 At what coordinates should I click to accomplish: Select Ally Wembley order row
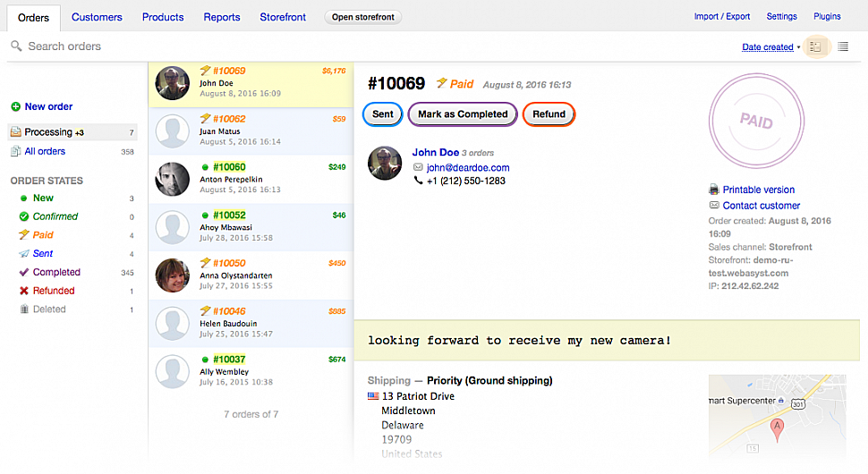coord(251,372)
